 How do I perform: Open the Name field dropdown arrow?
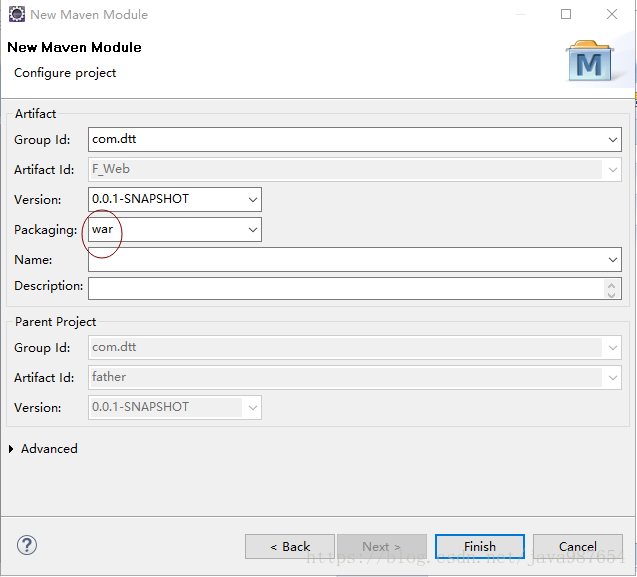click(613, 260)
